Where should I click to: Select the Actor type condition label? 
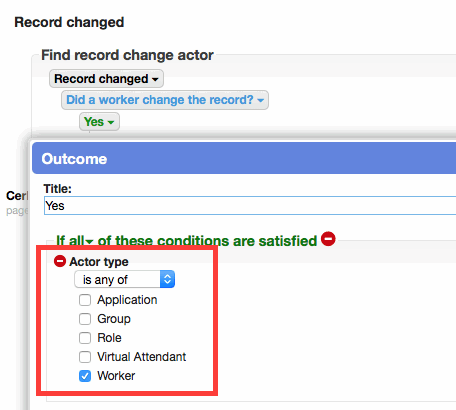[99, 262]
